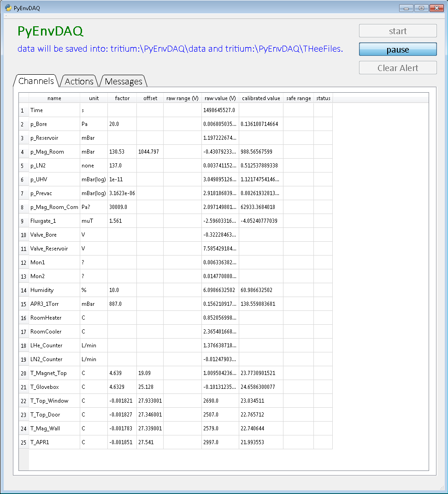This screenshot has width=448, height=494.
Task: Click the 'raw range (V)' column header
Action: (x=183, y=98)
